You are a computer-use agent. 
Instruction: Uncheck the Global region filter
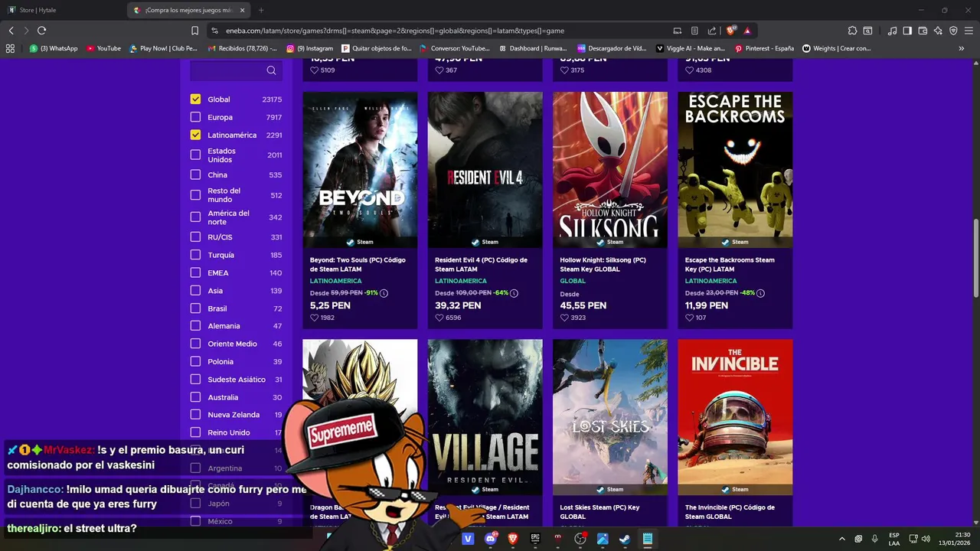coord(195,99)
